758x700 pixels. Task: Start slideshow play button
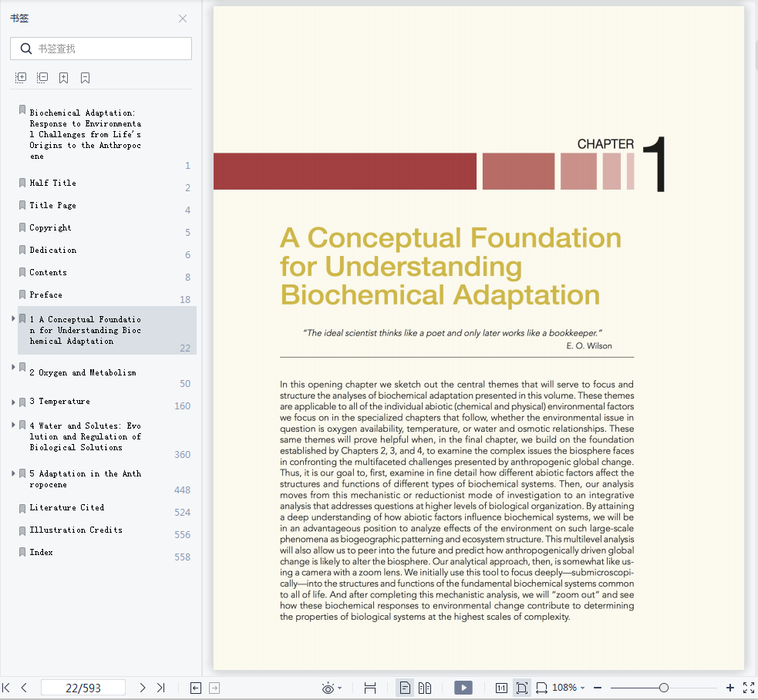coord(463,688)
